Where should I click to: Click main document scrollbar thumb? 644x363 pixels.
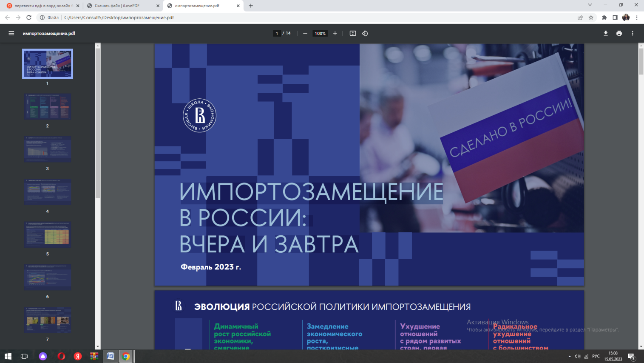[x=641, y=61]
